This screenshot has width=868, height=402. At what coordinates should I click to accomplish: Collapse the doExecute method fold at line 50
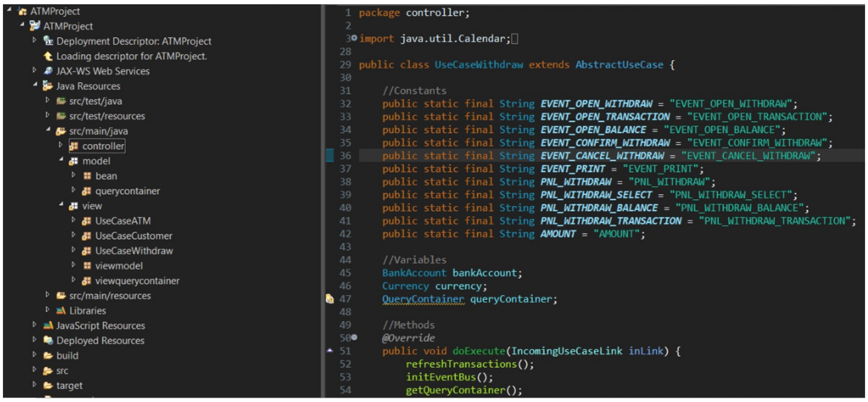pyautogui.click(x=354, y=337)
